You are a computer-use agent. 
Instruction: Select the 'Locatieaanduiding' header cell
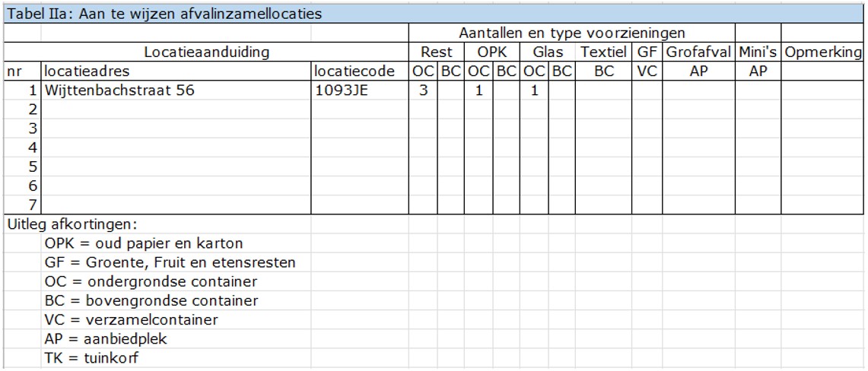207,52
